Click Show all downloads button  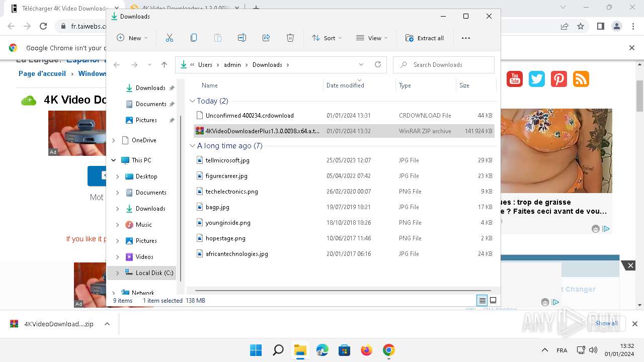606,323
